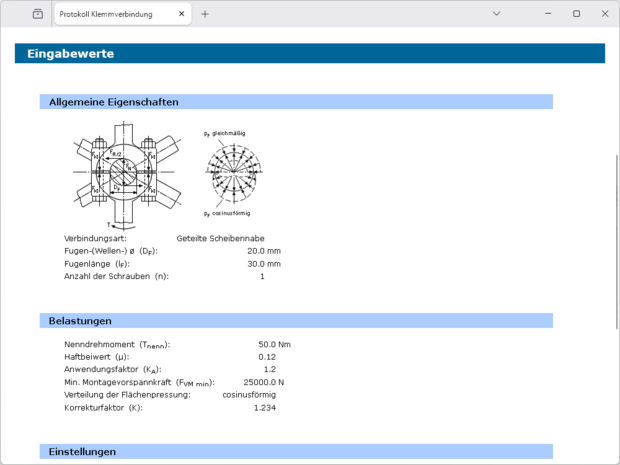Click the cosinusförmig distribution value
Viewport: 620px width, 465px height.
(249, 395)
